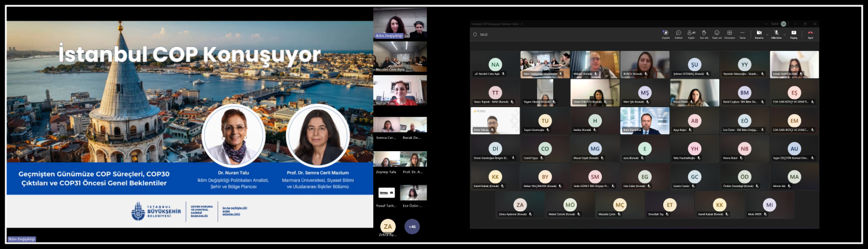Select Aygin ÖZÇETİN's AU tile

point(795,149)
